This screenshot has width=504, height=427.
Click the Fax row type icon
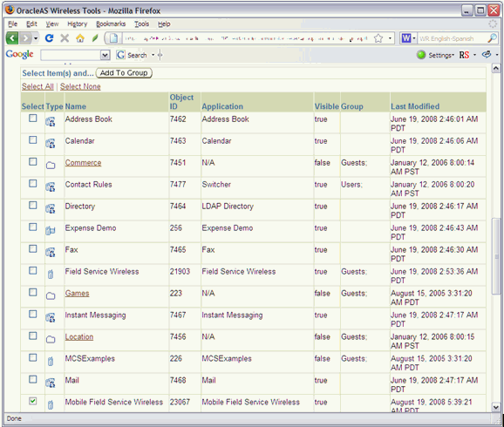coord(51,252)
